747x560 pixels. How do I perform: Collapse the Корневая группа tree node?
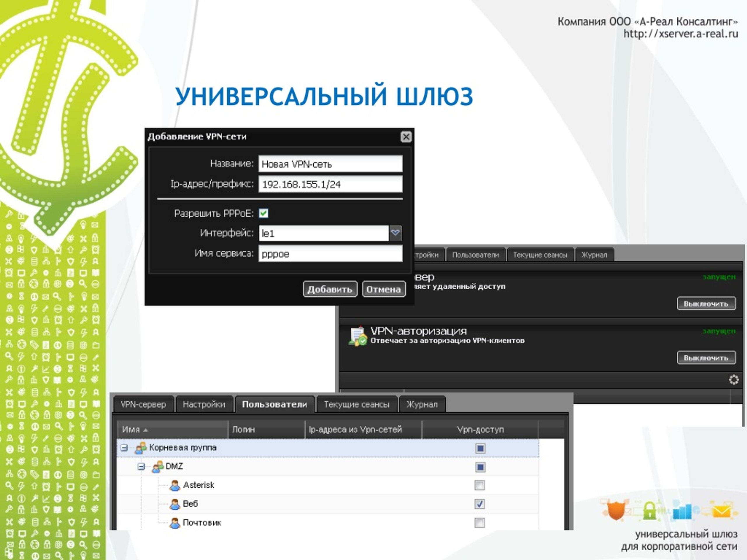124,448
